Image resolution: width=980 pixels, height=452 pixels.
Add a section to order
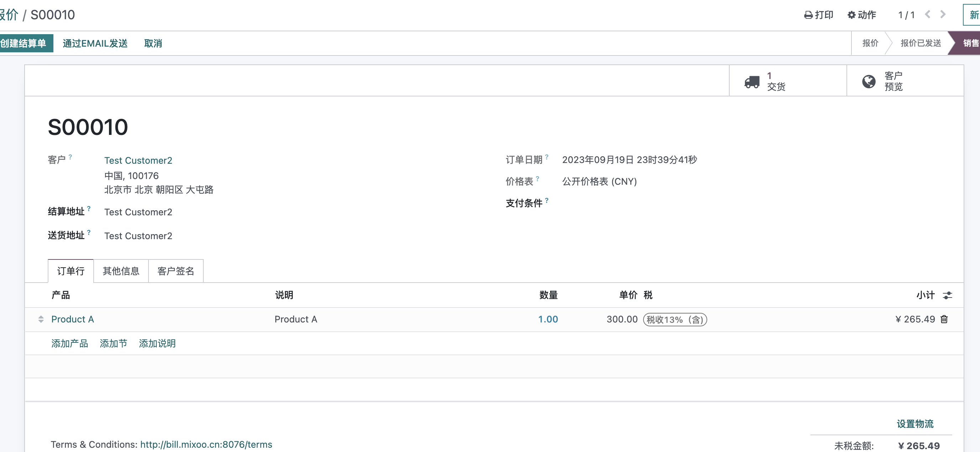coord(113,344)
